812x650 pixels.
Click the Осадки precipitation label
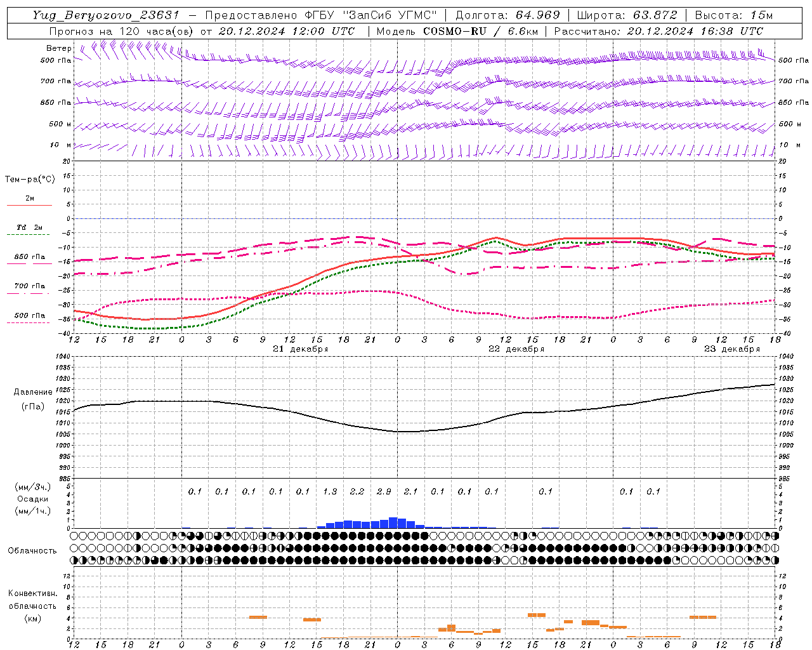coord(32,499)
